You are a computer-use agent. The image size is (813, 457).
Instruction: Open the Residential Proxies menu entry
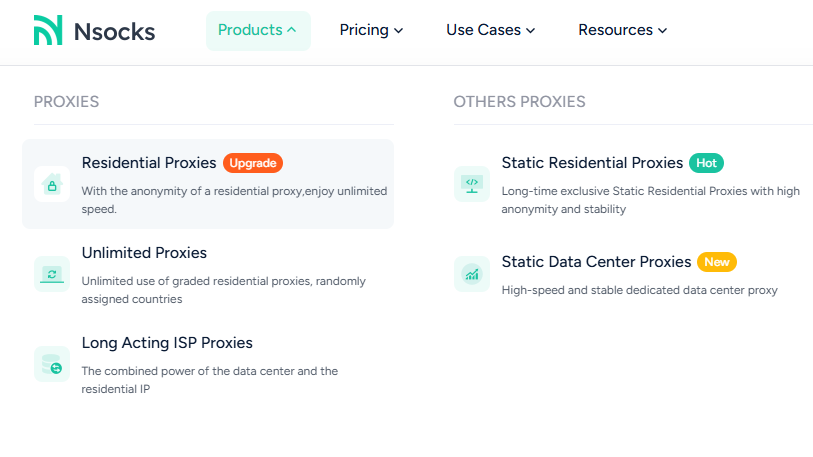[x=149, y=163]
